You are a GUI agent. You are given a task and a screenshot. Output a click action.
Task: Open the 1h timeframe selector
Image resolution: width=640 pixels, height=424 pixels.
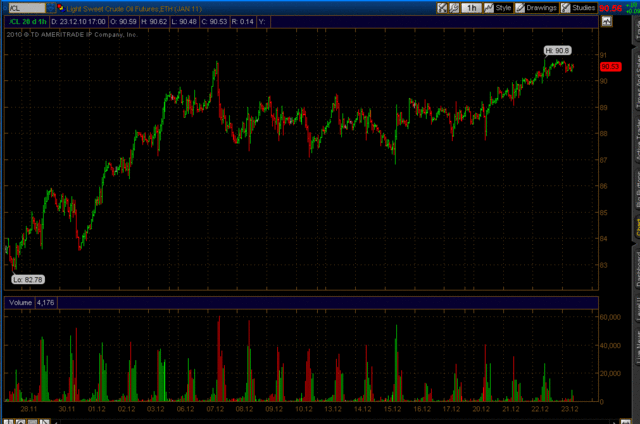[x=471, y=8]
